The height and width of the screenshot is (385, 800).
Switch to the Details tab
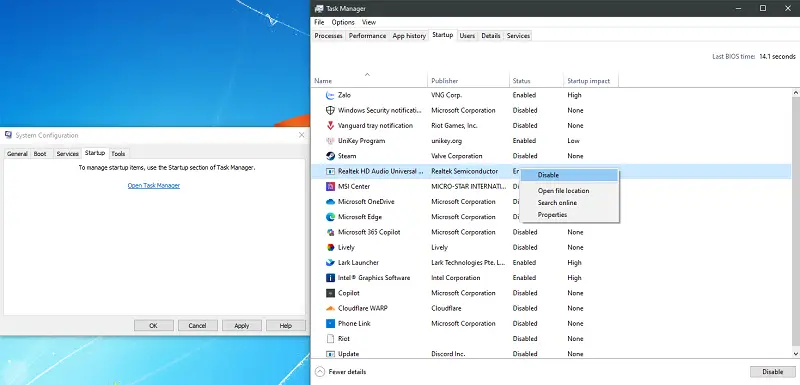pos(491,36)
